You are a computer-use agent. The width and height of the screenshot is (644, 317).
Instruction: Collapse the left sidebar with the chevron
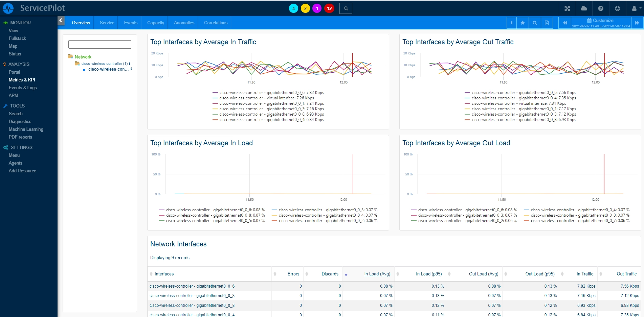click(61, 21)
